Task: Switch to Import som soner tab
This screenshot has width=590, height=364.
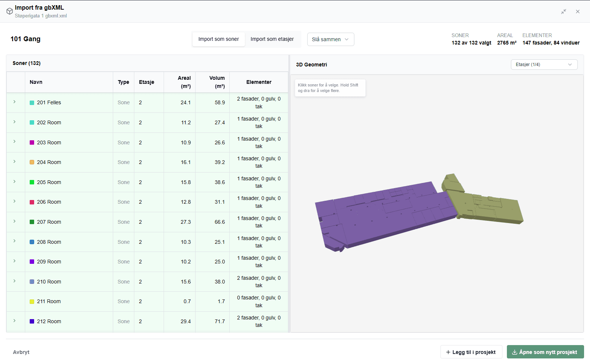Action: pos(219,39)
